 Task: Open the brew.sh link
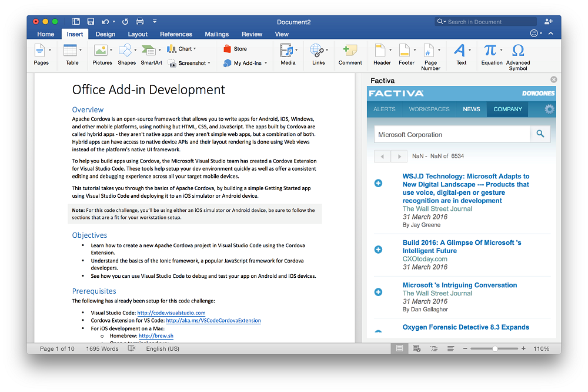pyautogui.click(x=156, y=336)
